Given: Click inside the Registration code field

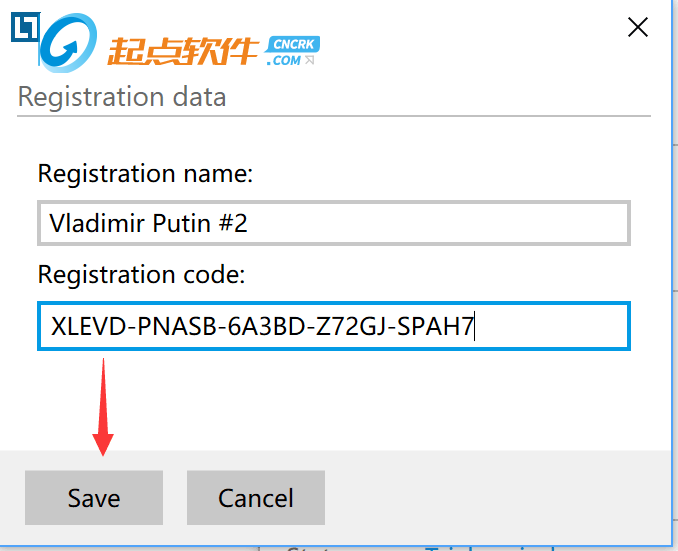Looking at the screenshot, I should (x=334, y=327).
